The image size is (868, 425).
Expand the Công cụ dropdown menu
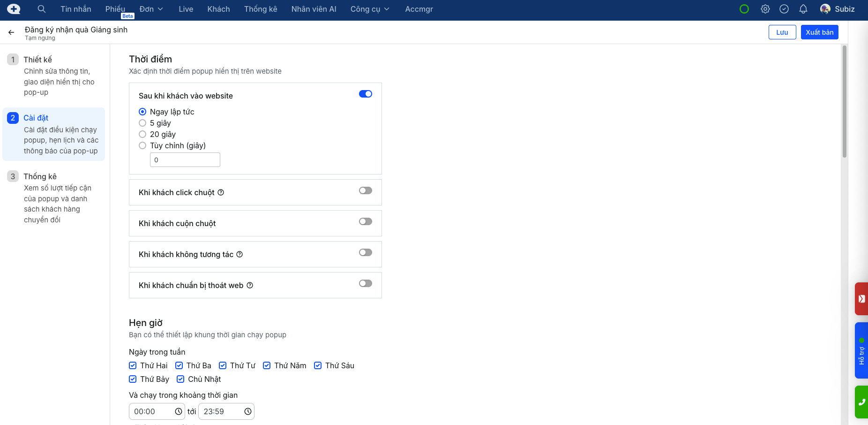(370, 9)
